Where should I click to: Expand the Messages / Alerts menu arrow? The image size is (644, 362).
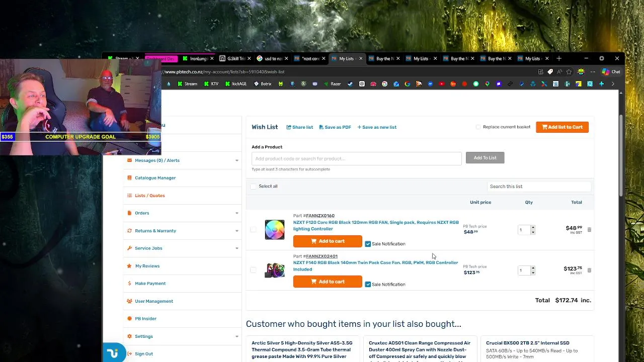tap(237, 160)
